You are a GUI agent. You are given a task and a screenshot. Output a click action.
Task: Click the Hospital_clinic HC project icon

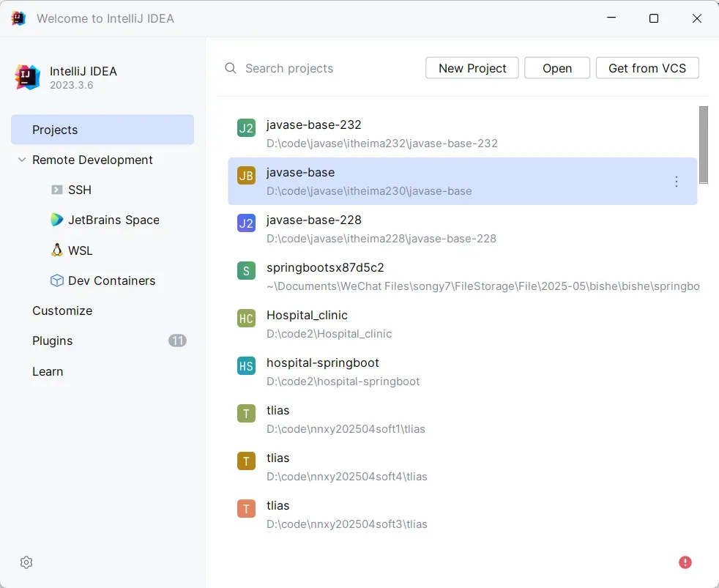(246, 318)
